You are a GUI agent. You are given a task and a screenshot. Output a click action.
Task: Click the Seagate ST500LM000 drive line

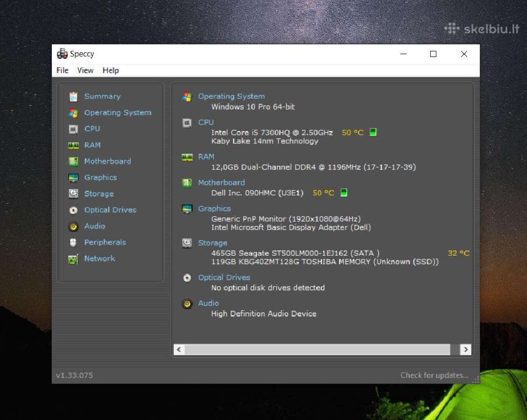click(x=295, y=253)
